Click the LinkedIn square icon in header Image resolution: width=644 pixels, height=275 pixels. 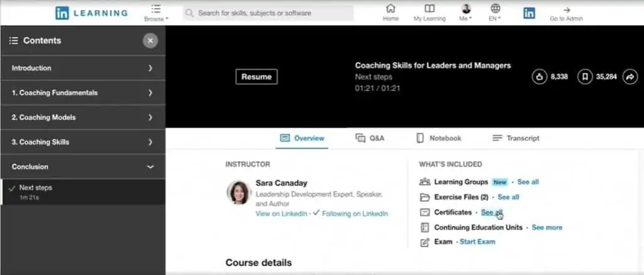tap(529, 13)
